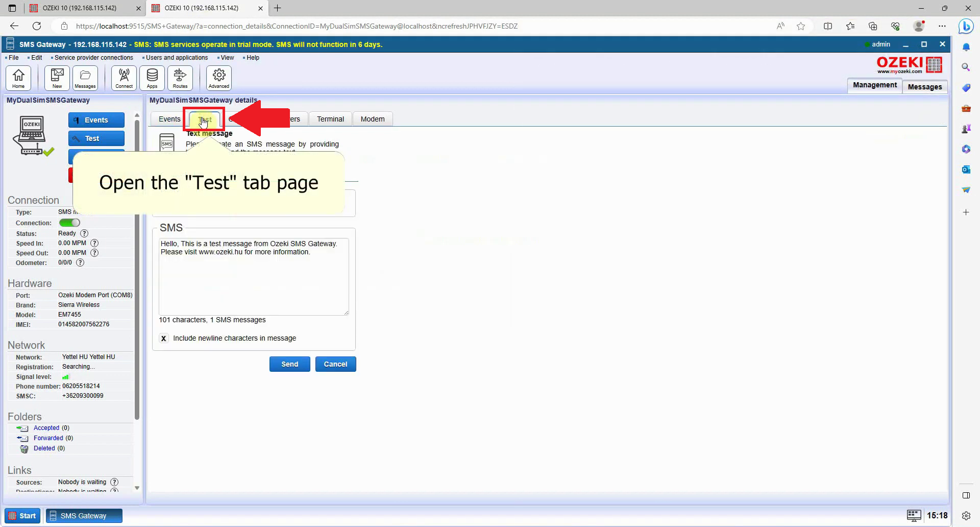Switch to the Messages tab
Image resolution: width=980 pixels, height=527 pixels.
925,87
